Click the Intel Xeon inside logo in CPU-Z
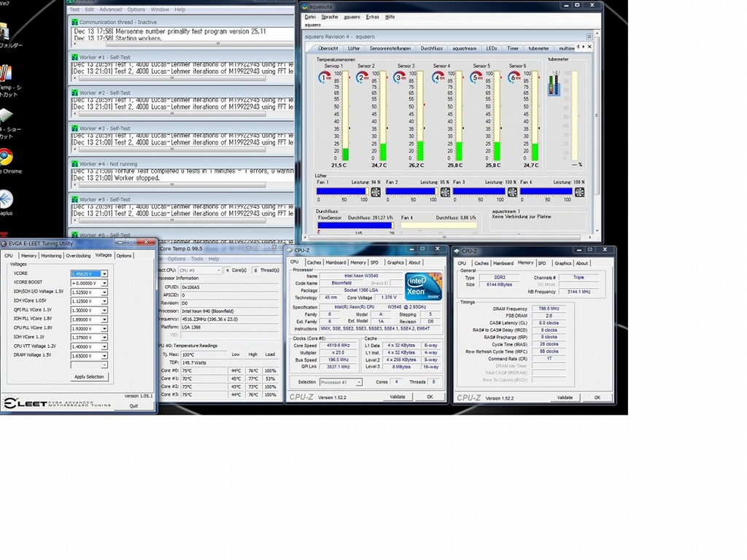The width and height of the screenshot is (747, 560). click(423, 286)
